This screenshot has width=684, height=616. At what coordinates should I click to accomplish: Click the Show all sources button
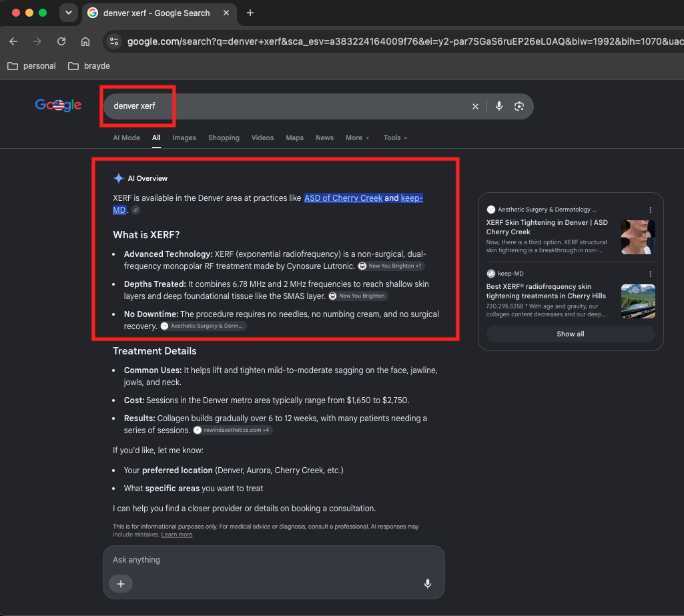pyautogui.click(x=571, y=334)
